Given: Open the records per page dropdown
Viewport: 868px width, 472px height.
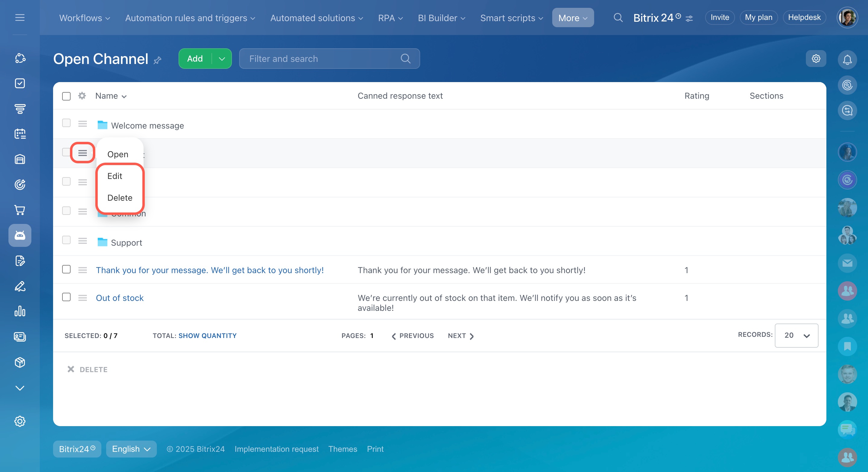Looking at the screenshot, I should [x=796, y=336].
